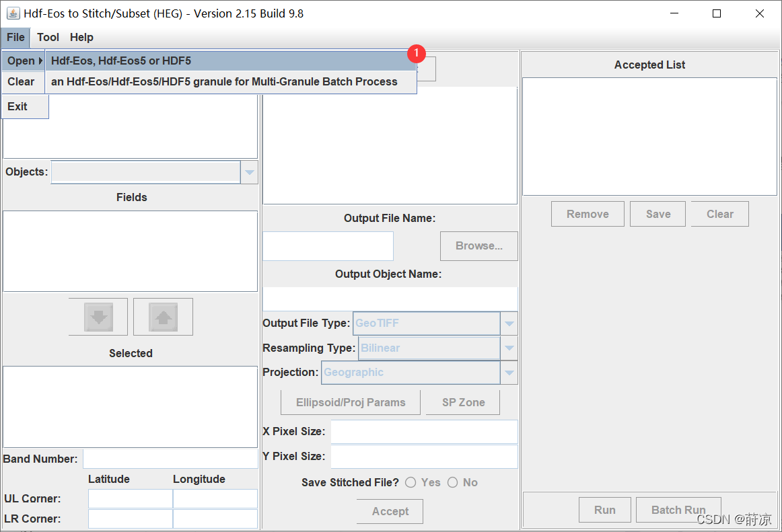Viewport: 782px width, 532px height.
Task: Click the Accept button
Action: (390, 511)
